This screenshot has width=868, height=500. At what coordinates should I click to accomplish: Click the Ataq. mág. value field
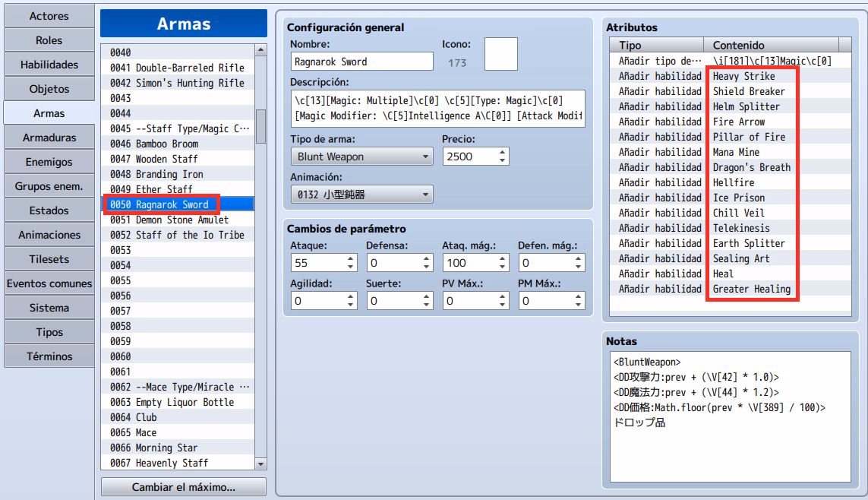click(x=468, y=262)
